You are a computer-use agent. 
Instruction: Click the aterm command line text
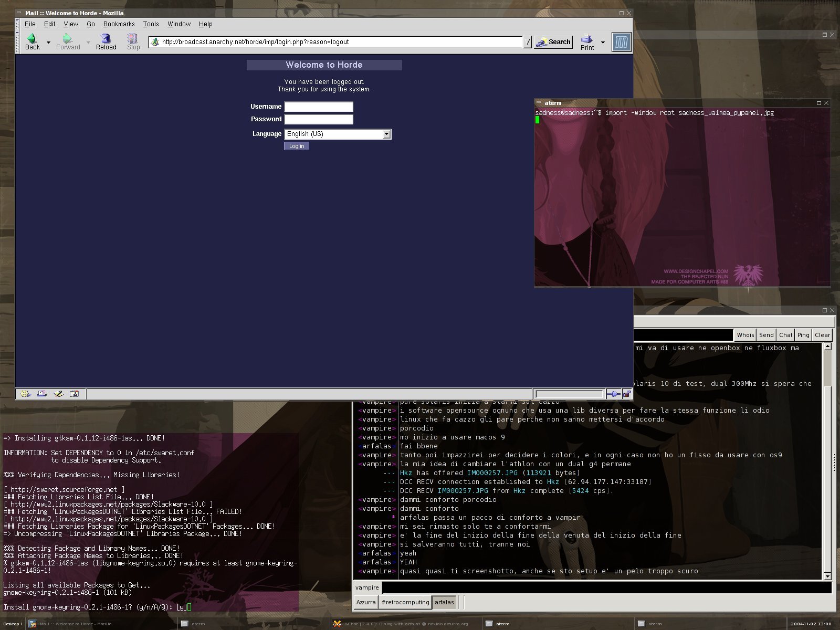coord(654,113)
